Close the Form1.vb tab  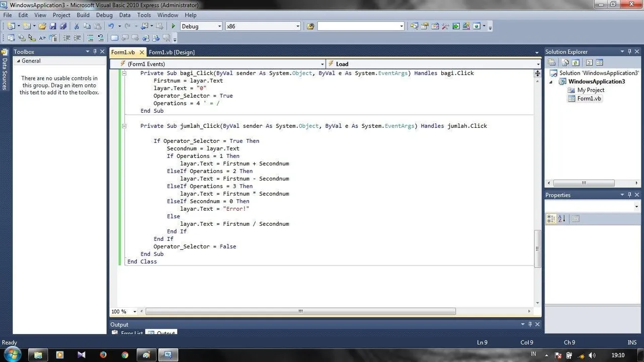pyautogui.click(x=141, y=52)
